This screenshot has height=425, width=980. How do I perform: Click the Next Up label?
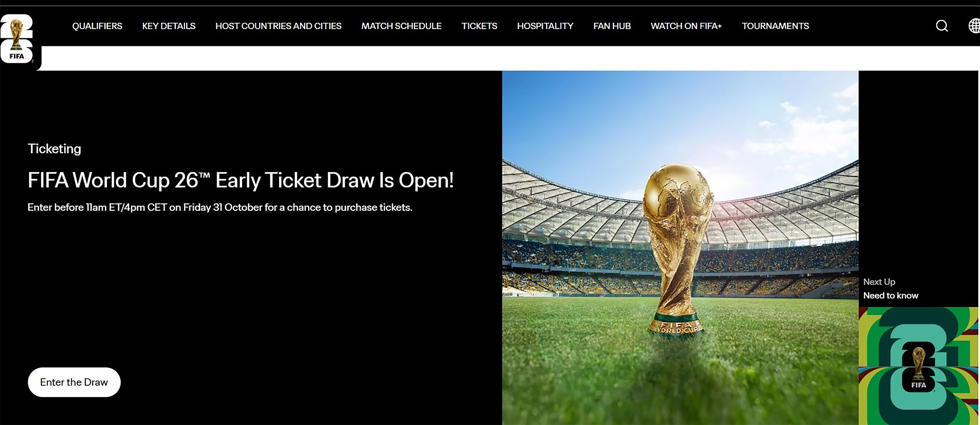coord(879,282)
